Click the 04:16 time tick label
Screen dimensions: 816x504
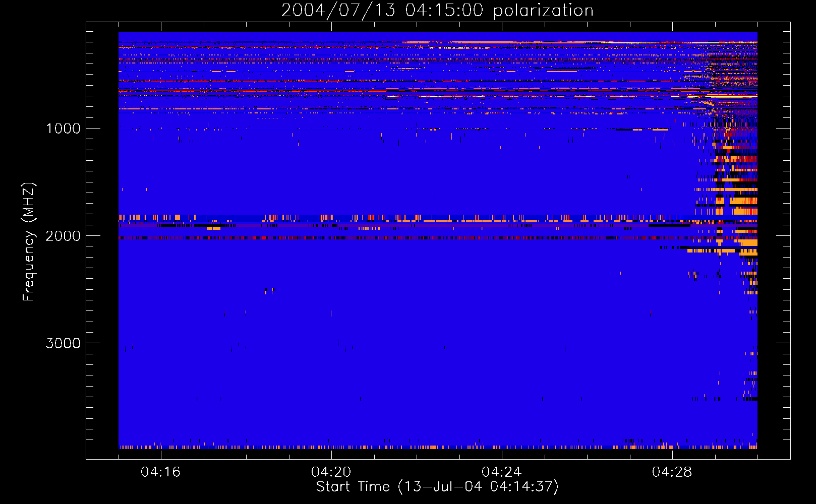pyautogui.click(x=161, y=472)
